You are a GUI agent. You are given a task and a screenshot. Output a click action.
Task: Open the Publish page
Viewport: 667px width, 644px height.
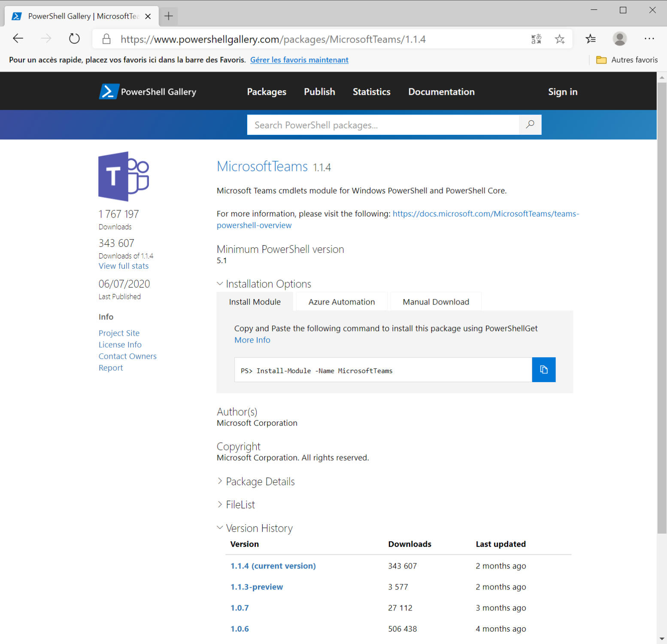pyautogui.click(x=319, y=92)
